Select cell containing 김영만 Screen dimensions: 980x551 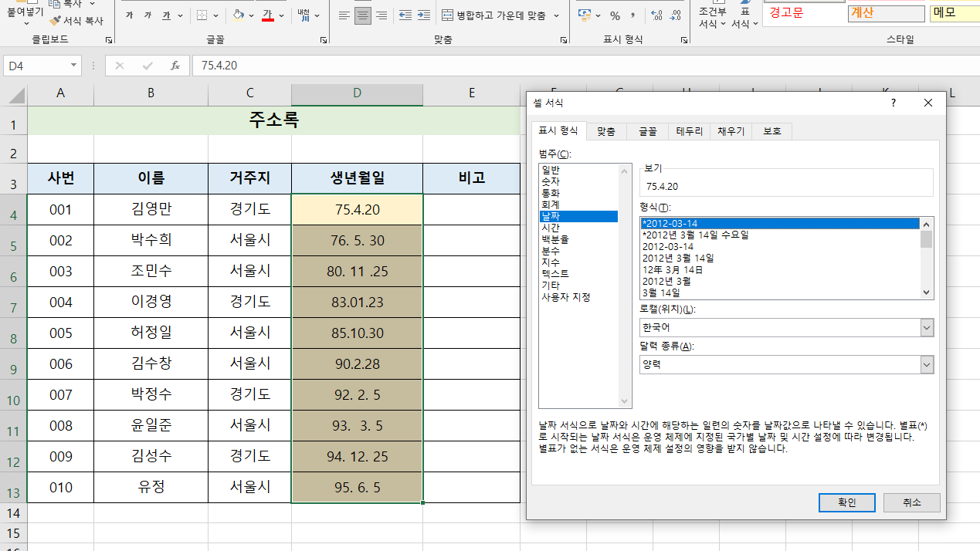tap(151, 209)
